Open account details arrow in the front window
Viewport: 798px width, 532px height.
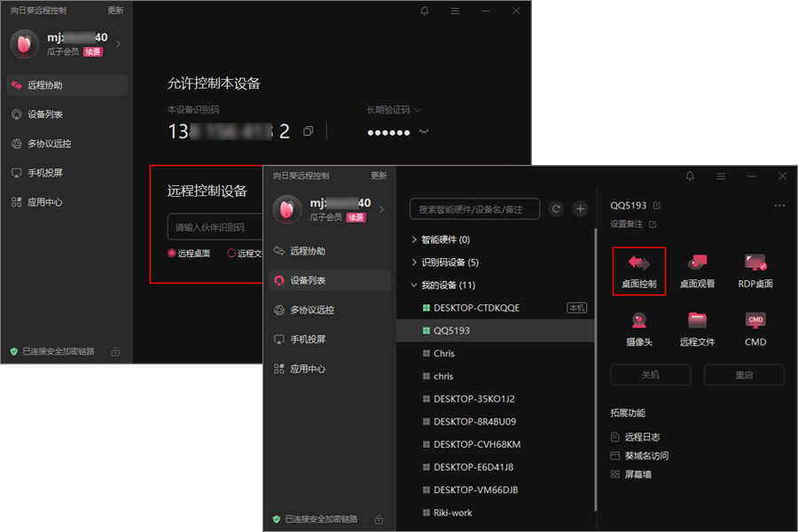(x=381, y=209)
